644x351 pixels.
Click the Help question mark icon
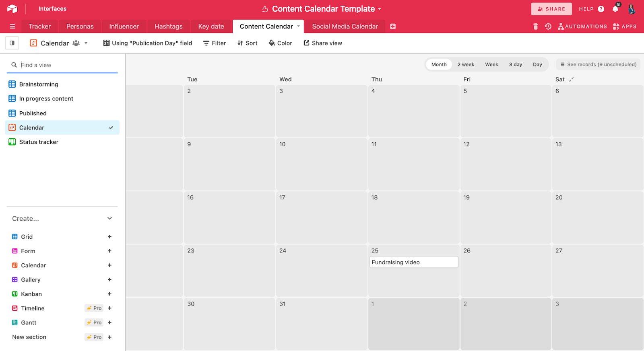pos(601,9)
